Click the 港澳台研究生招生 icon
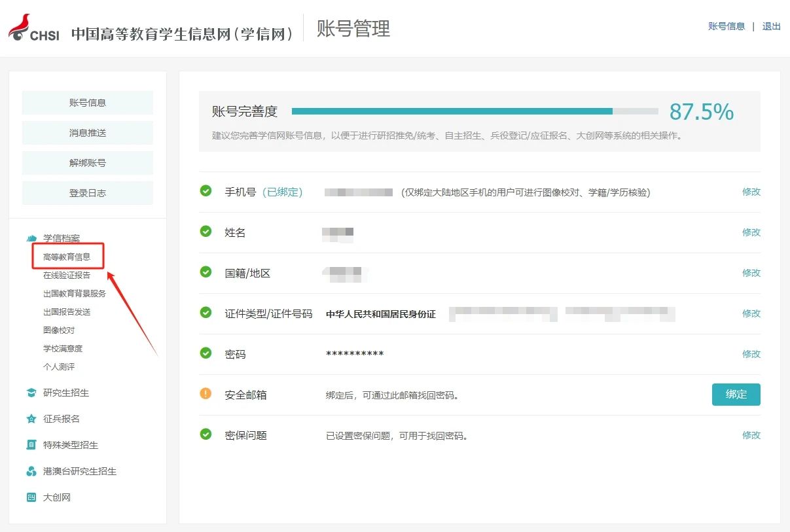Image resolution: width=790 pixels, height=532 pixels. (x=31, y=472)
